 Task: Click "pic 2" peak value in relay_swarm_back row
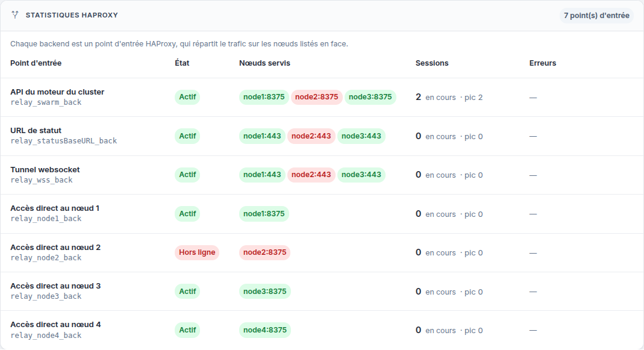coord(474,98)
